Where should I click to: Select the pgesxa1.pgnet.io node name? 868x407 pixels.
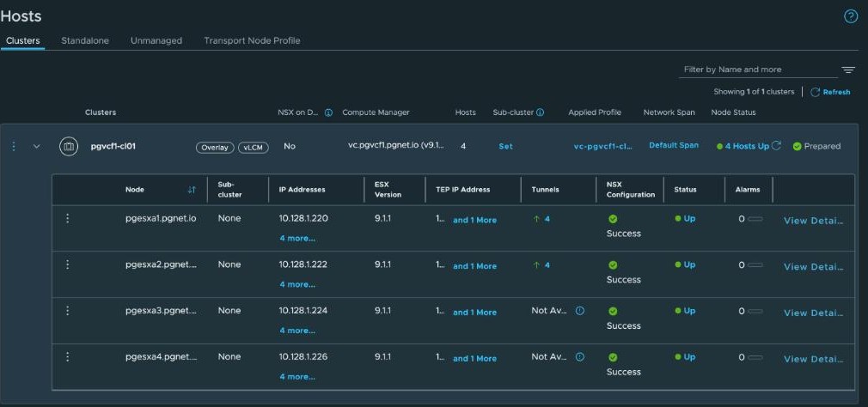(161, 218)
